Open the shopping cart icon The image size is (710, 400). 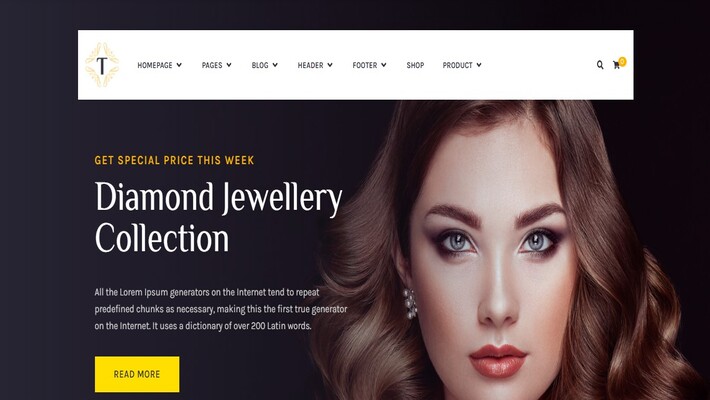point(616,65)
